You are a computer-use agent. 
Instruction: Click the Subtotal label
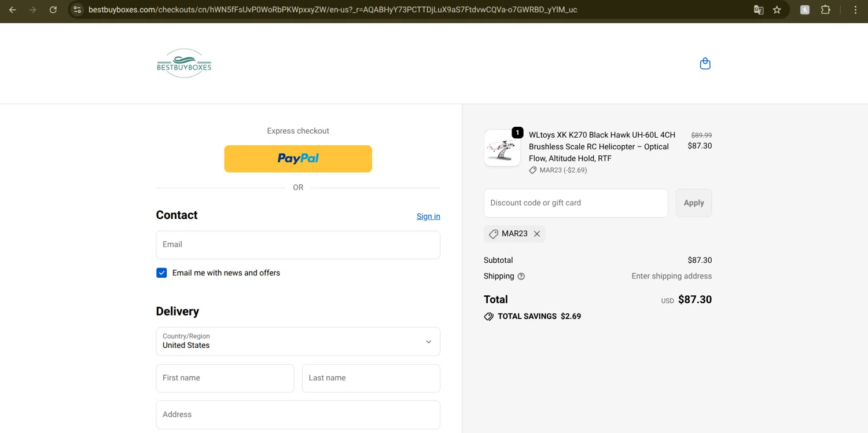click(x=498, y=260)
